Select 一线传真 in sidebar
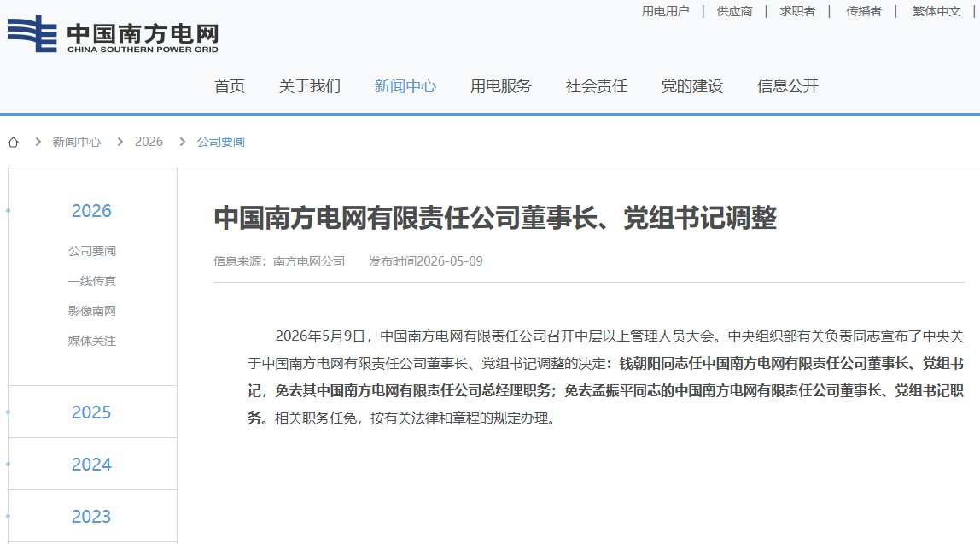 tap(92, 281)
